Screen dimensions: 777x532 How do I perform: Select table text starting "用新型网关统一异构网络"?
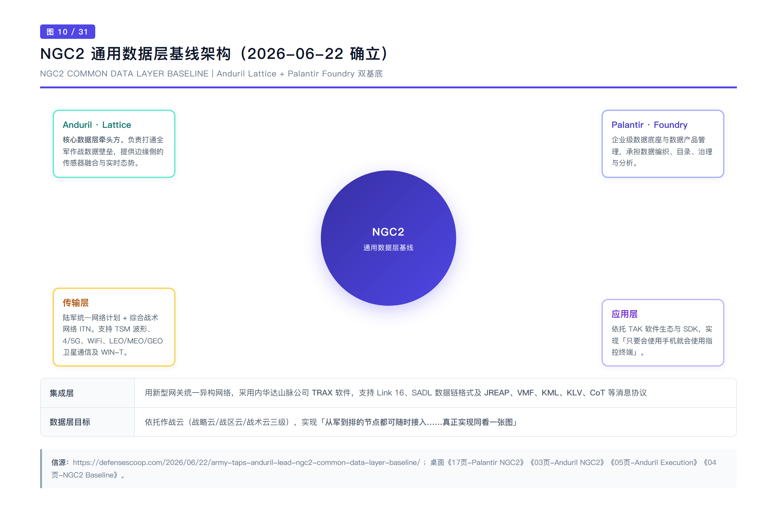396,393
